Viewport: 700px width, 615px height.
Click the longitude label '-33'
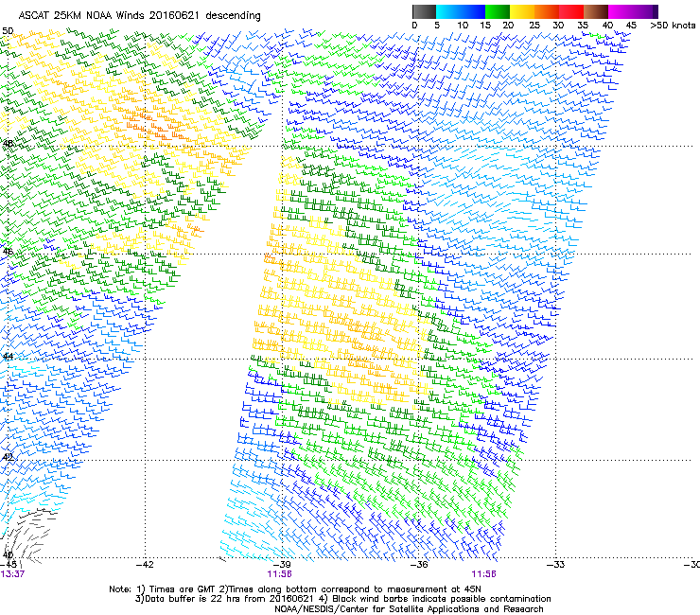tap(555, 565)
